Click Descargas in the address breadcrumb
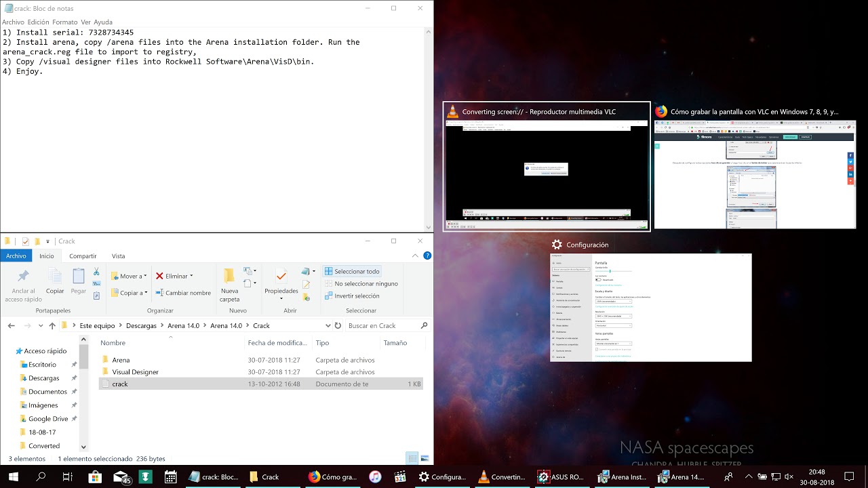 click(141, 326)
